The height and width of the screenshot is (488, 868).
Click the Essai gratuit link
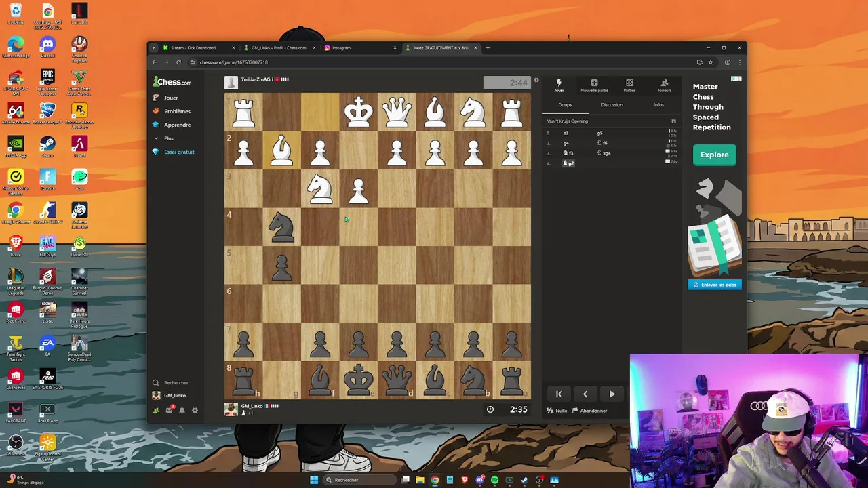click(179, 152)
